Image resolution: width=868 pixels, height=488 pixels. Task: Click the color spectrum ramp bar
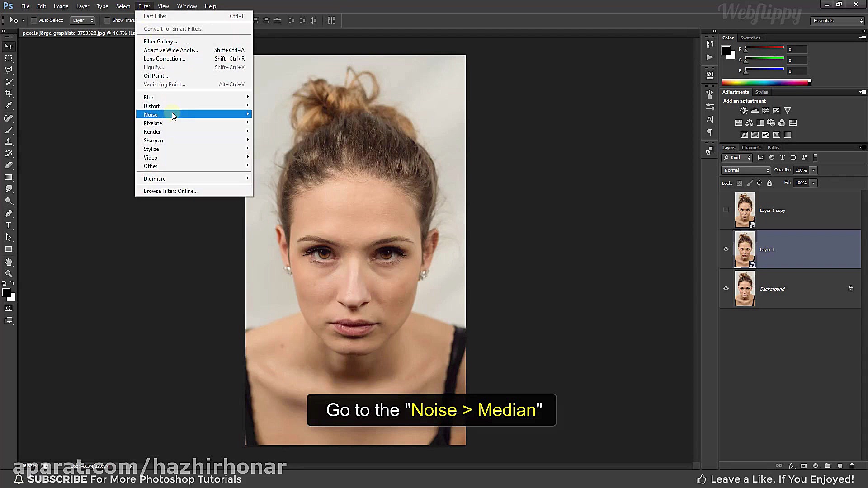pos(765,82)
